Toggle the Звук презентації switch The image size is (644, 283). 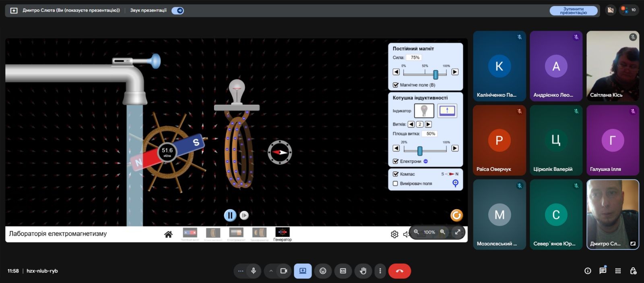[x=178, y=10]
